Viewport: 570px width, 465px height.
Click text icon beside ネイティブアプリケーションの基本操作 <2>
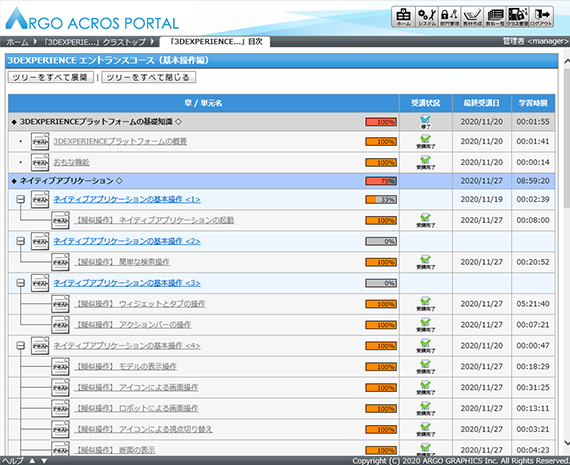pos(40,241)
